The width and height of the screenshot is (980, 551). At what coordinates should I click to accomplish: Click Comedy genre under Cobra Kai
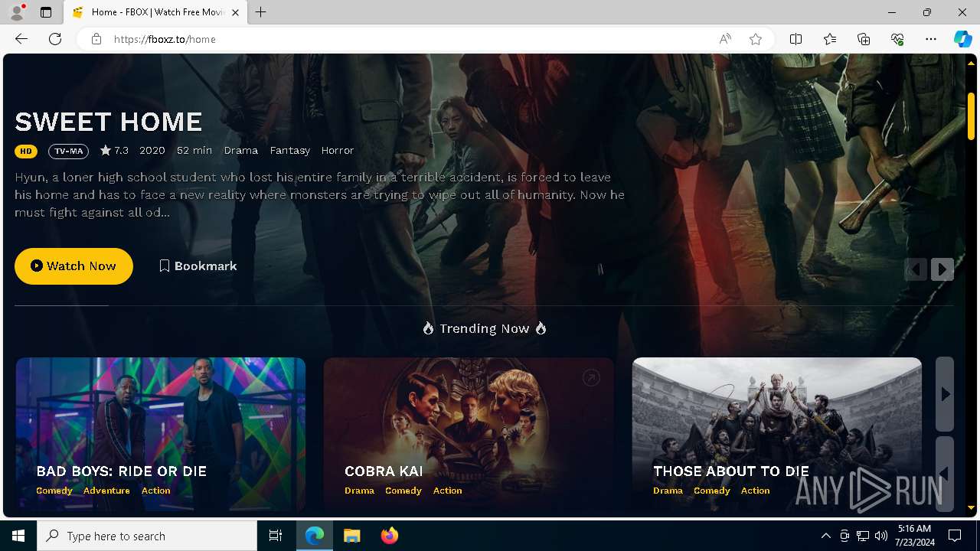click(403, 491)
